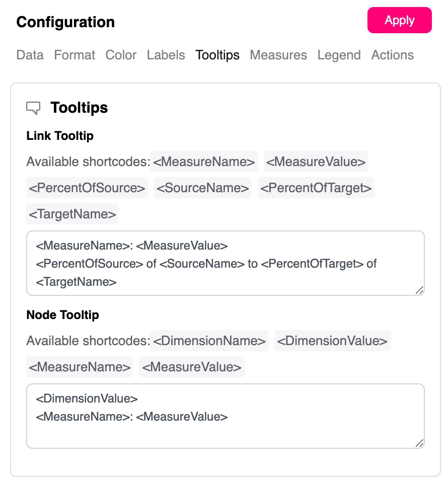Open the Measures tab
The image size is (448, 485).
(x=278, y=55)
